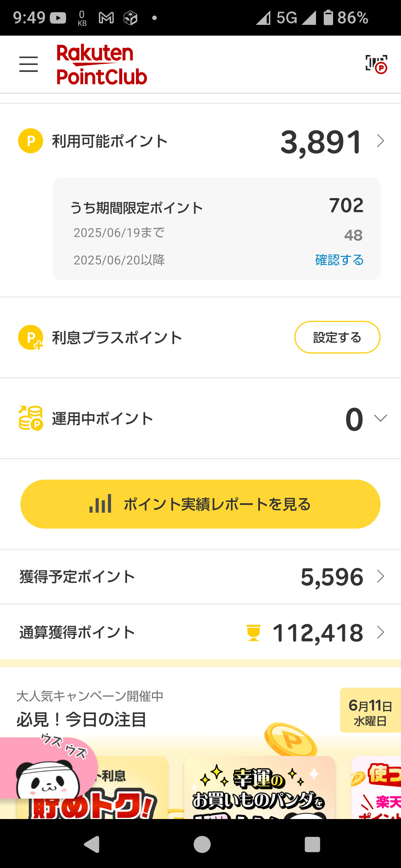Open the hamburger menu
401x868 pixels.
pyautogui.click(x=29, y=64)
